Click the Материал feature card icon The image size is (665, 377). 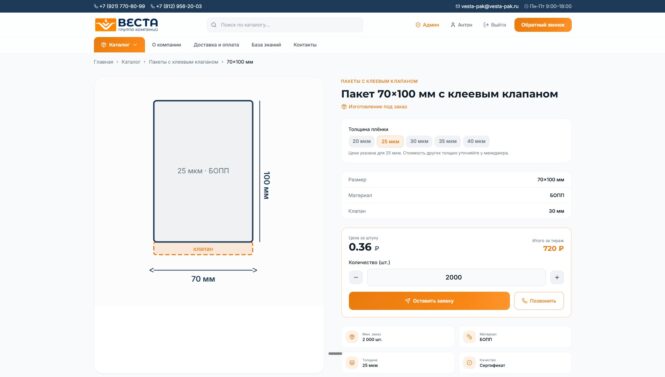click(469, 337)
